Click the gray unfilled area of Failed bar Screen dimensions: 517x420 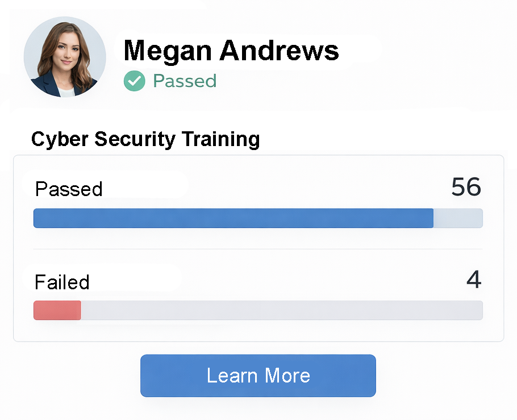(284, 310)
